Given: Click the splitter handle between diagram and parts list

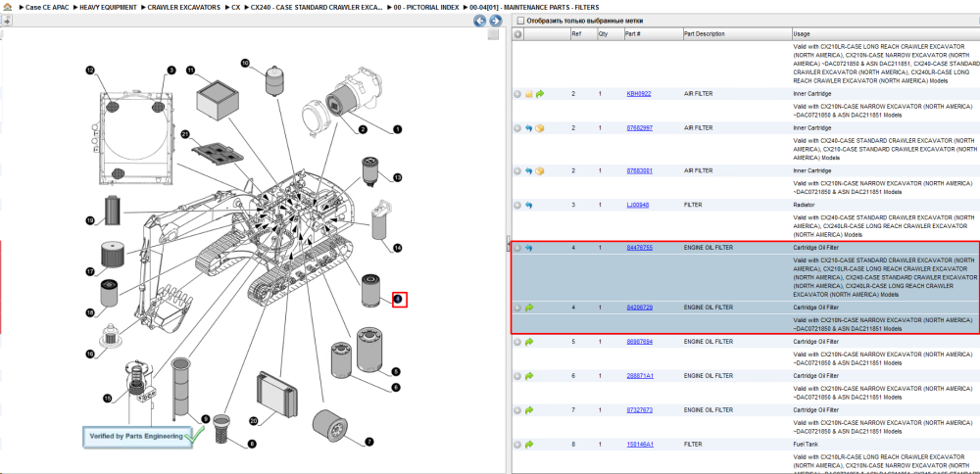Looking at the screenshot, I should point(508,244).
